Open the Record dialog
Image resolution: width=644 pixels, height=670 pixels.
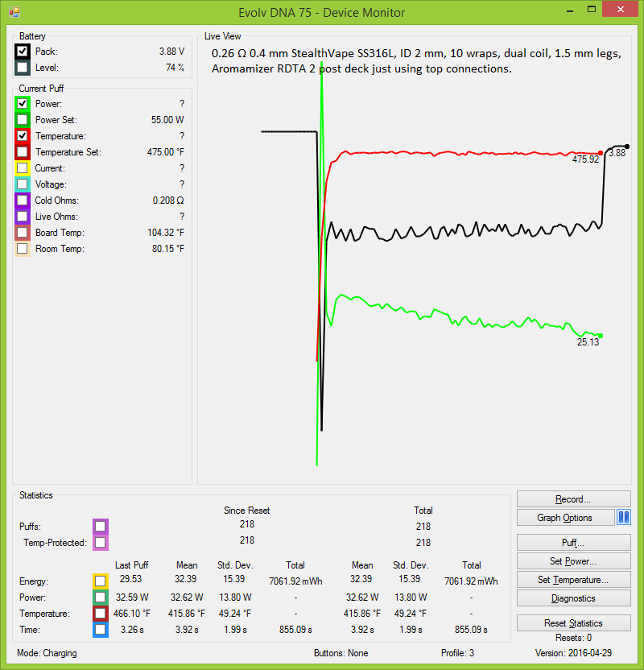[573, 499]
